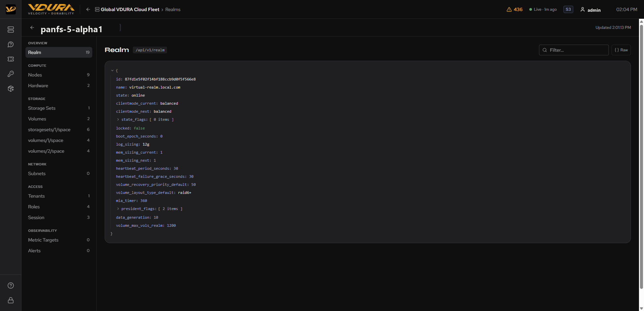Screen dimensions: 644x311
Task: Click the Global VDURA Cloud Fleet breadcrumb
Action: click(x=127, y=9)
